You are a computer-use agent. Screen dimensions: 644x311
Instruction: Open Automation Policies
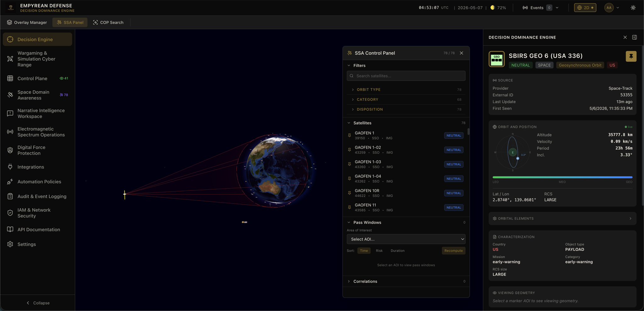pyautogui.click(x=37, y=182)
